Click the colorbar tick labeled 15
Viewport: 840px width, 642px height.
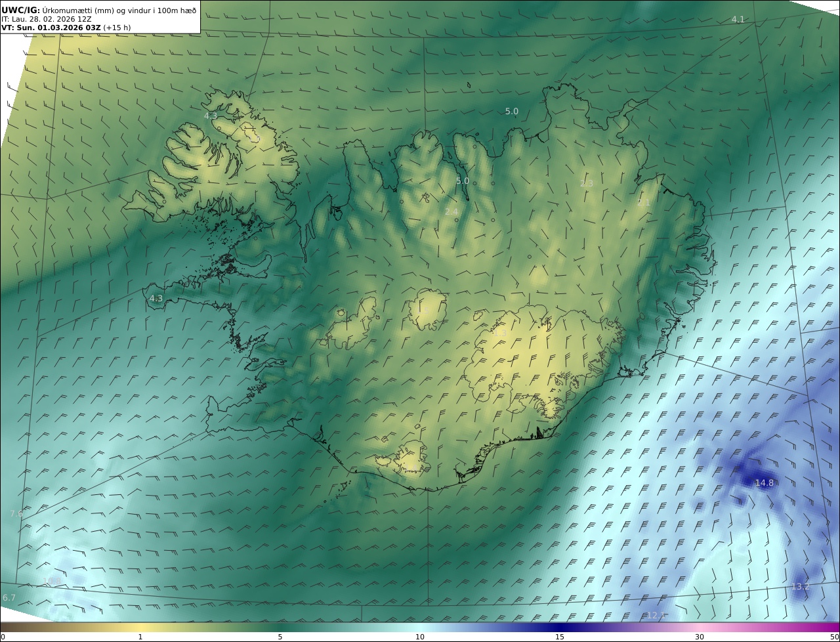[560, 637]
